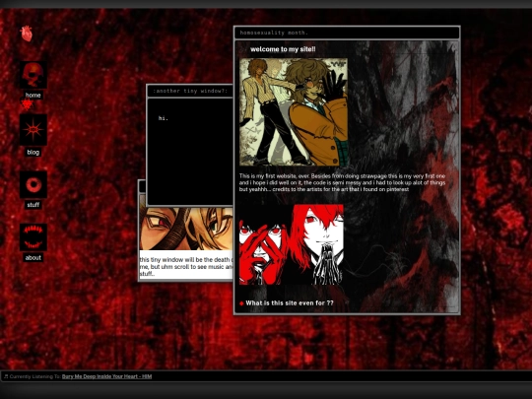Open the Bury Me Deep Inside Your Heart link
532x399 pixels.
click(106, 376)
